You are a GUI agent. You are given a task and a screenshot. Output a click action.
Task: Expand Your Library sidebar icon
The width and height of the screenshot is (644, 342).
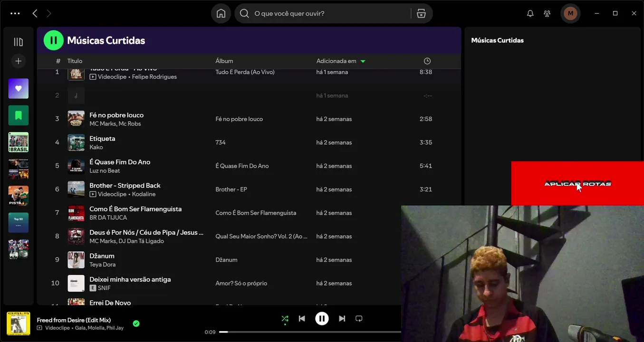[x=19, y=42]
